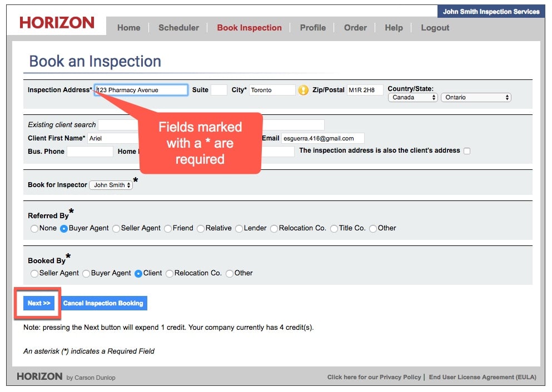Select Seller Agent under Referred By
This screenshot has width=552, height=392.
[x=116, y=228]
